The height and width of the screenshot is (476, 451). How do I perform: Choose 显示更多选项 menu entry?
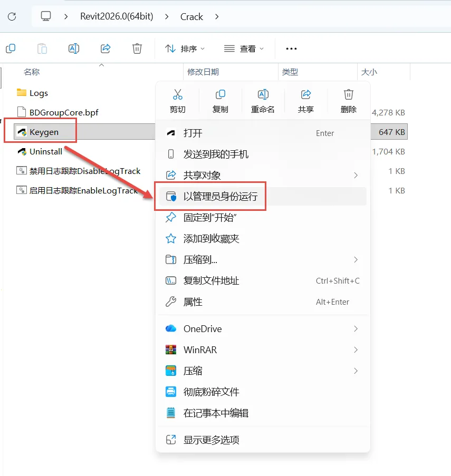[x=263, y=440]
